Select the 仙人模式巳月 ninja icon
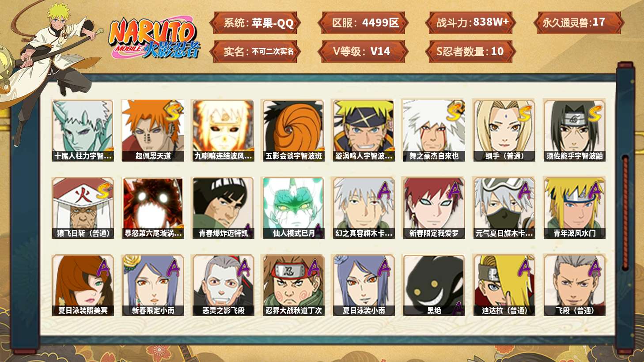 click(x=293, y=208)
